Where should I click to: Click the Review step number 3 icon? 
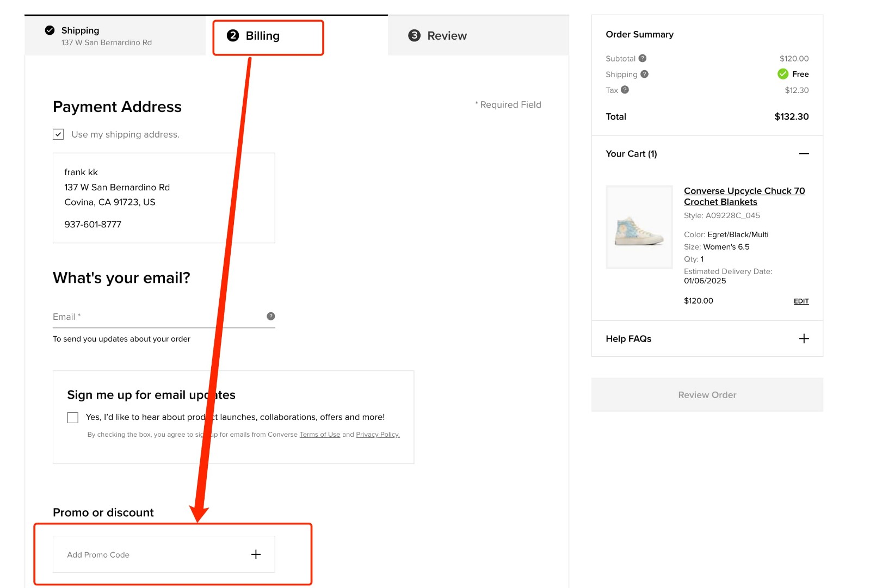pos(414,35)
